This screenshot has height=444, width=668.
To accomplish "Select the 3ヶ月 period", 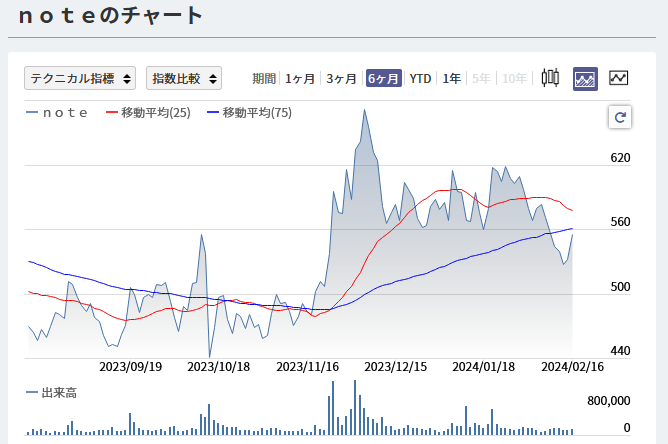I will point(341,79).
